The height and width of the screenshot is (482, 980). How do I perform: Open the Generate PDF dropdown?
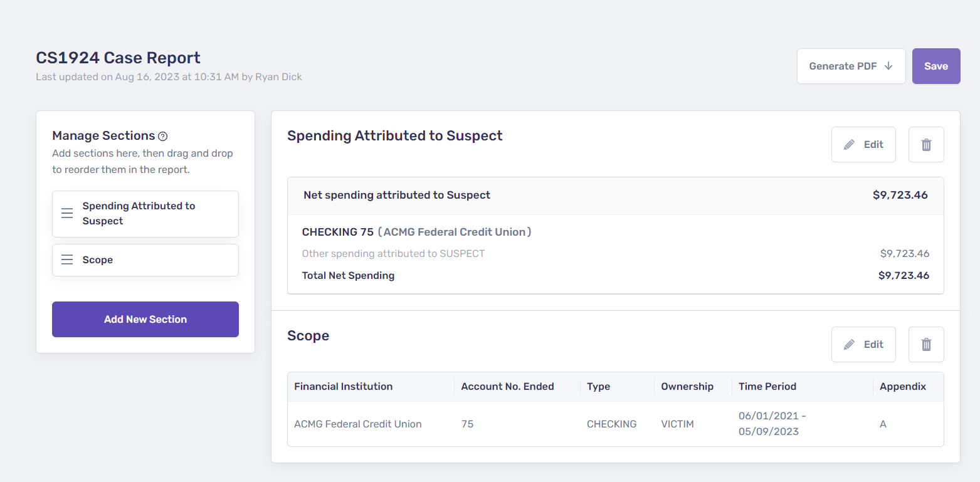pos(851,66)
